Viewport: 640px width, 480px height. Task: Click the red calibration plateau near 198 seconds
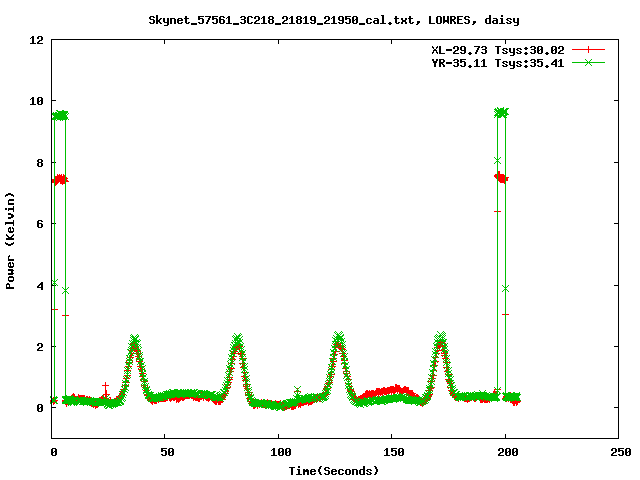(x=501, y=178)
